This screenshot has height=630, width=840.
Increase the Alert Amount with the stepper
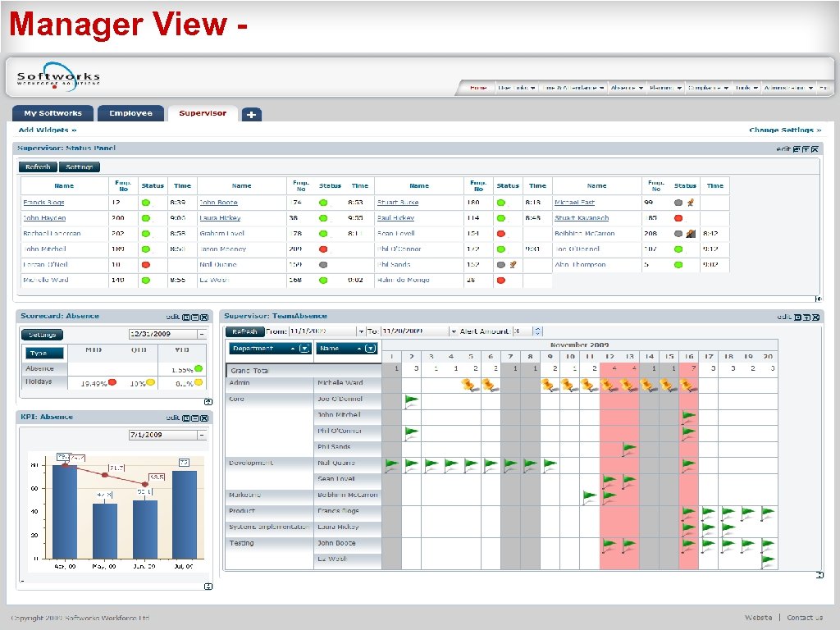(536, 330)
